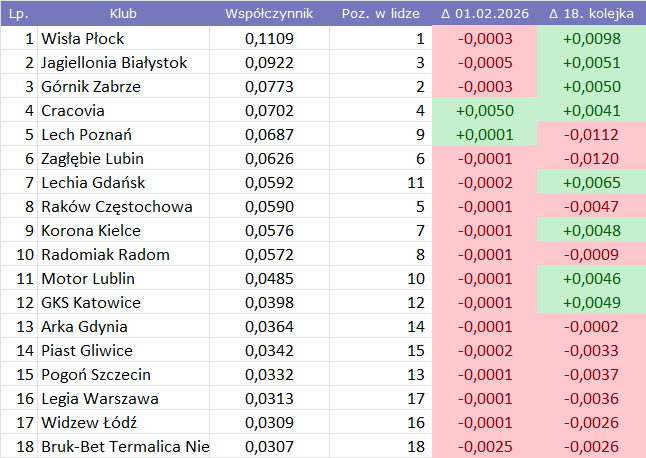The width and height of the screenshot is (646, 458).
Task: Select the Δ 18. kolejka header
Action: (x=591, y=14)
